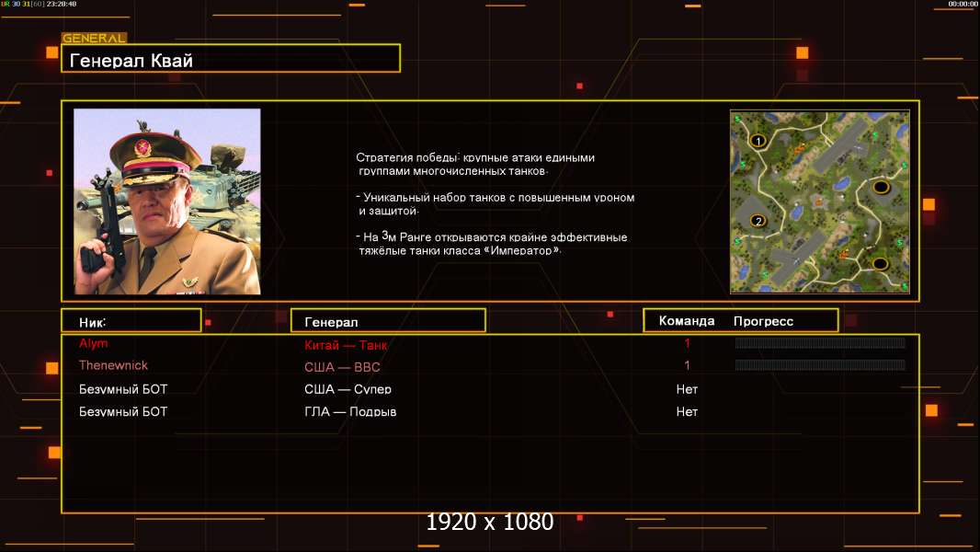The image size is (980, 552).
Task: Click the 'Генерал Квай' title field
Action: (x=230, y=61)
